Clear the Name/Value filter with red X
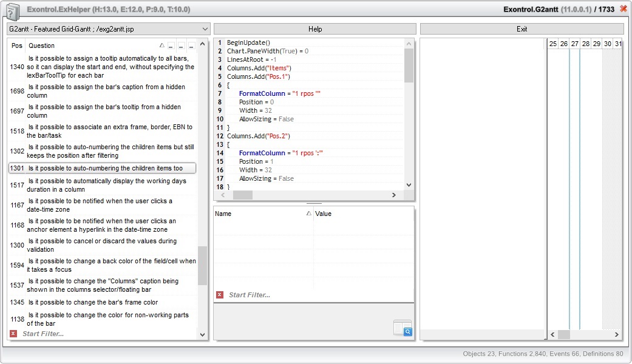 tap(220, 295)
